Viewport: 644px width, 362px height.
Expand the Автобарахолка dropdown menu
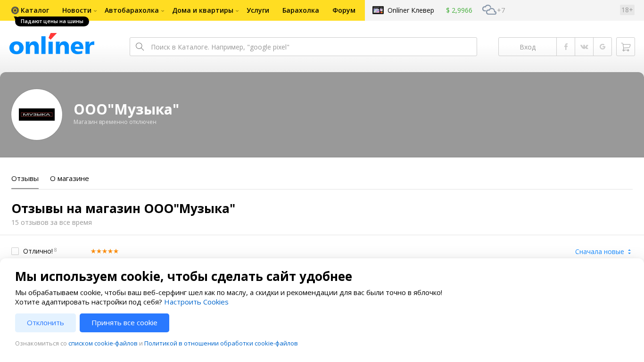click(x=134, y=10)
